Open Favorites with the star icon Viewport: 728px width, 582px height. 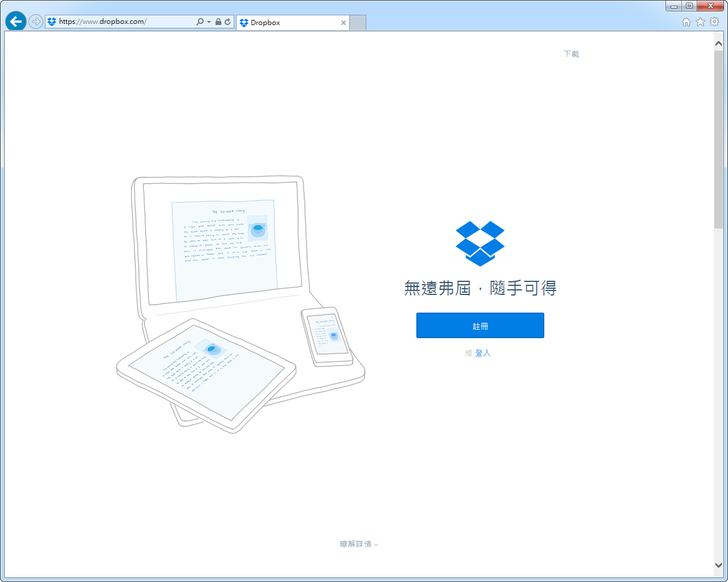[x=700, y=22]
